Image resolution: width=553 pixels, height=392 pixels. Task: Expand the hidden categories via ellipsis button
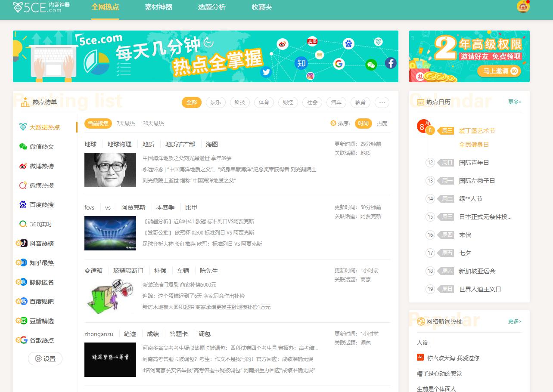pyautogui.click(x=382, y=102)
